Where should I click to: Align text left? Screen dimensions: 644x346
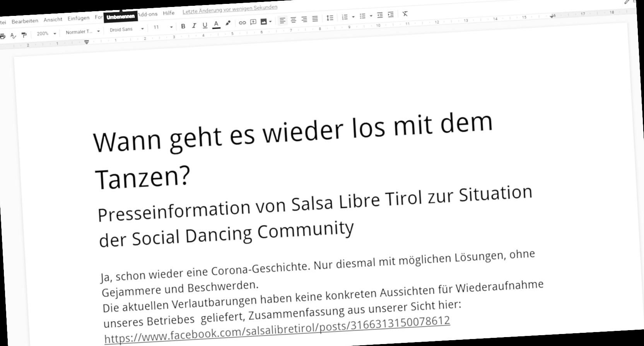pyautogui.click(x=283, y=21)
